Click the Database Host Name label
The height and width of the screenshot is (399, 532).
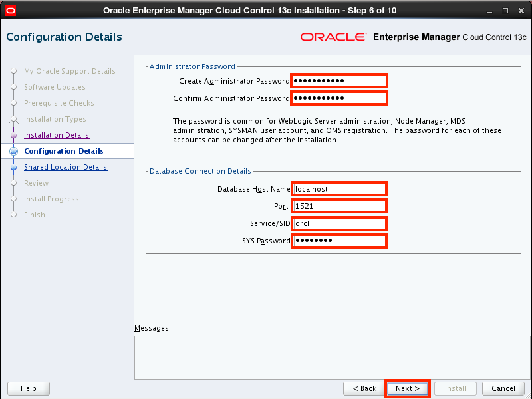tap(254, 189)
